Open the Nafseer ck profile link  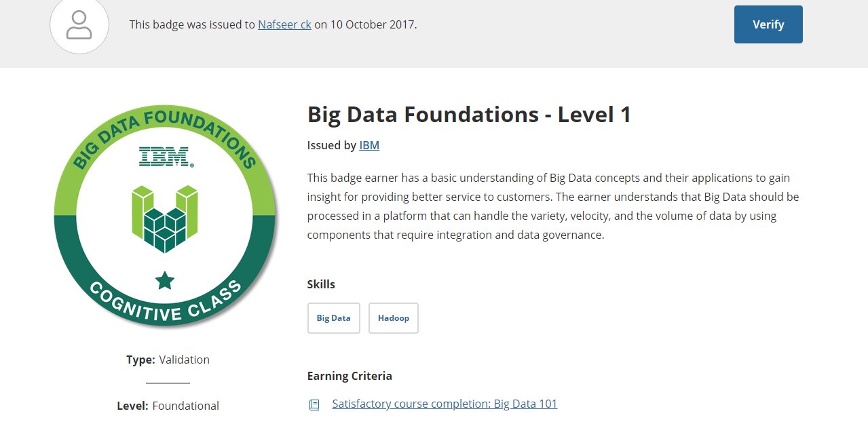(284, 24)
